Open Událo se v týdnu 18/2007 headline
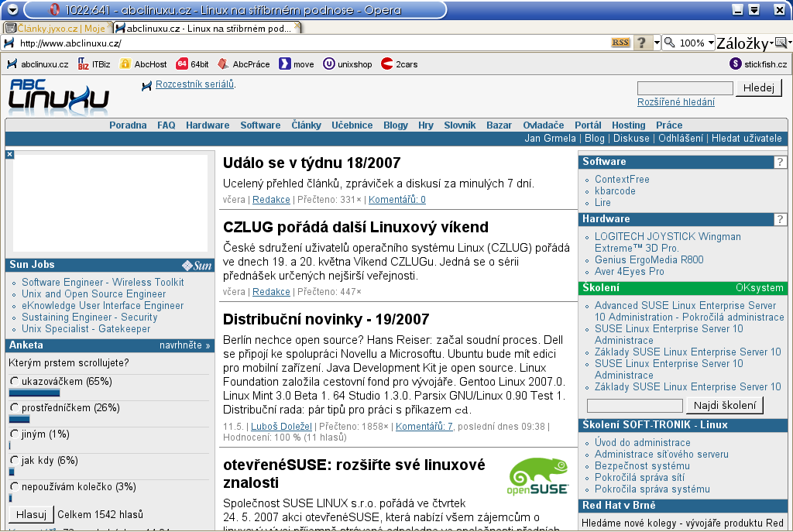Screen dimensions: 793x532 (311, 163)
